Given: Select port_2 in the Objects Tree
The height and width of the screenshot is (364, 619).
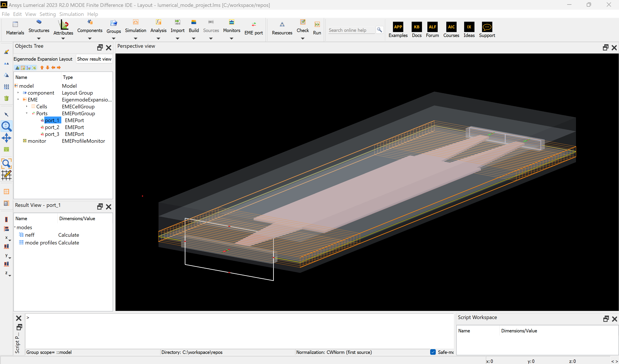Looking at the screenshot, I should click(52, 127).
